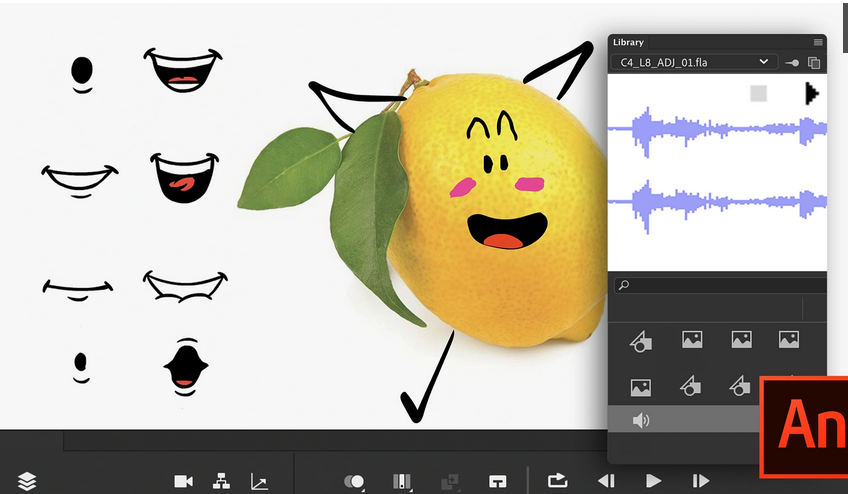Open a new Library panel
This screenshot has width=848, height=494.
814,63
